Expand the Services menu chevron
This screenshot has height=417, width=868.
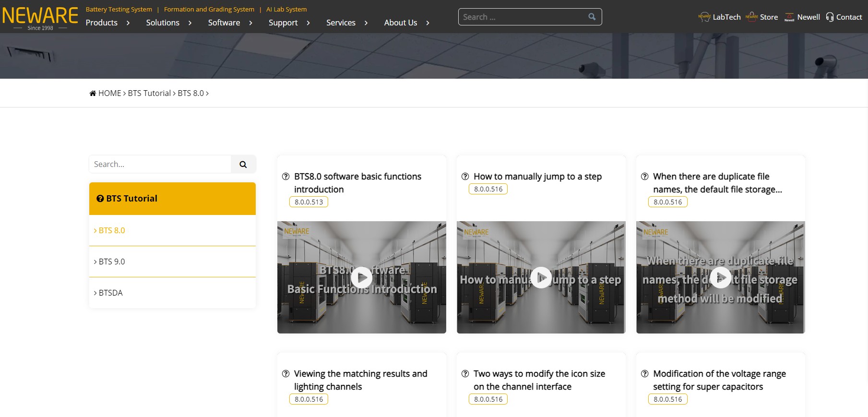(x=366, y=23)
